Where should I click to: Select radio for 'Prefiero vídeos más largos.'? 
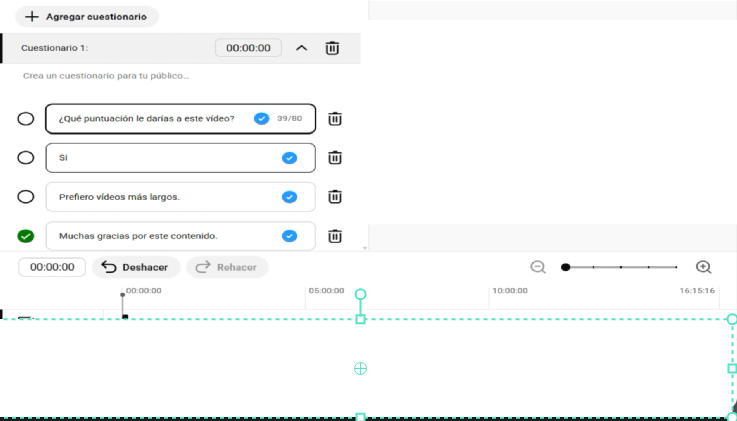point(26,197)
